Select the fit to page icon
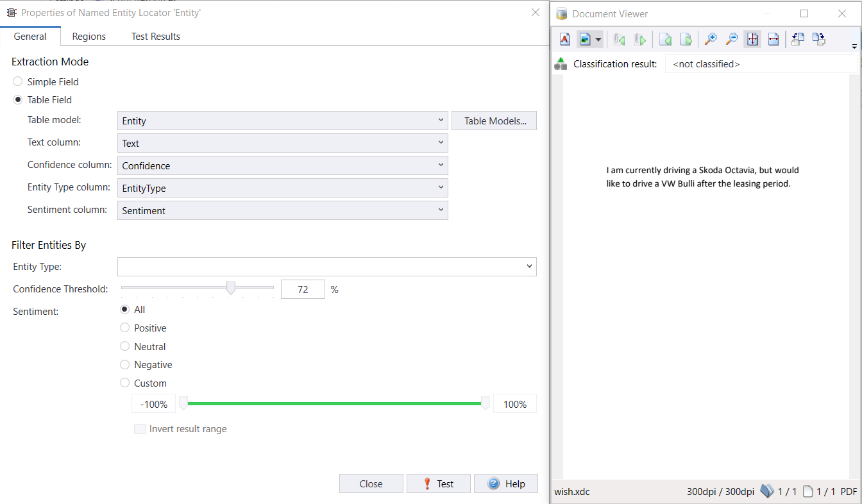The width and height of the screenshot is (862, 504). tap(753, 40)
